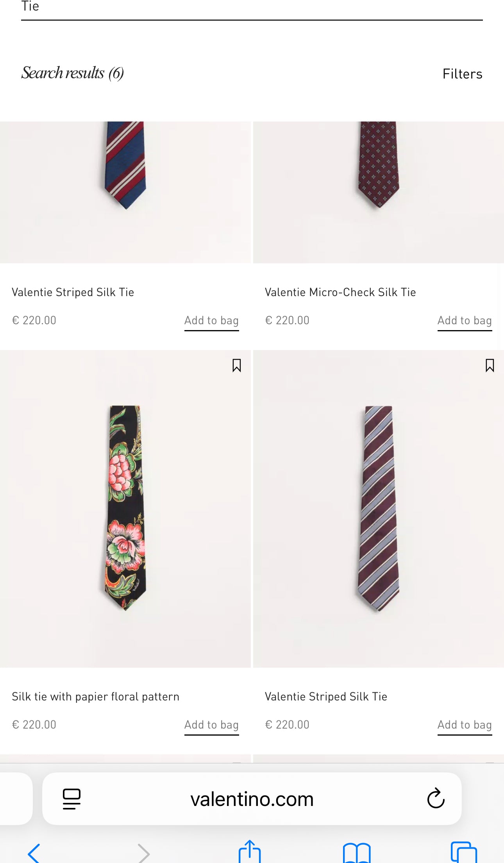Add maroon striped tie to bag

(465, 725)
